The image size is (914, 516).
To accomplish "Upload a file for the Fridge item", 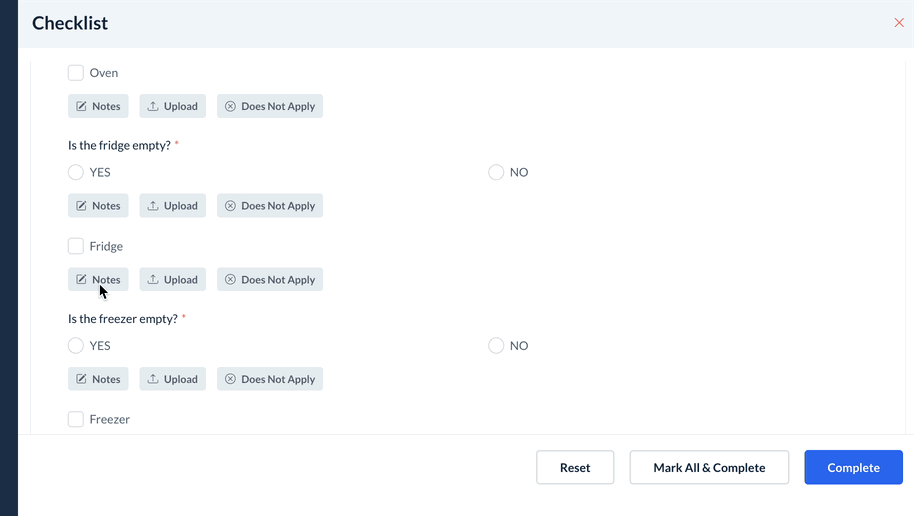I will (172, 280).
